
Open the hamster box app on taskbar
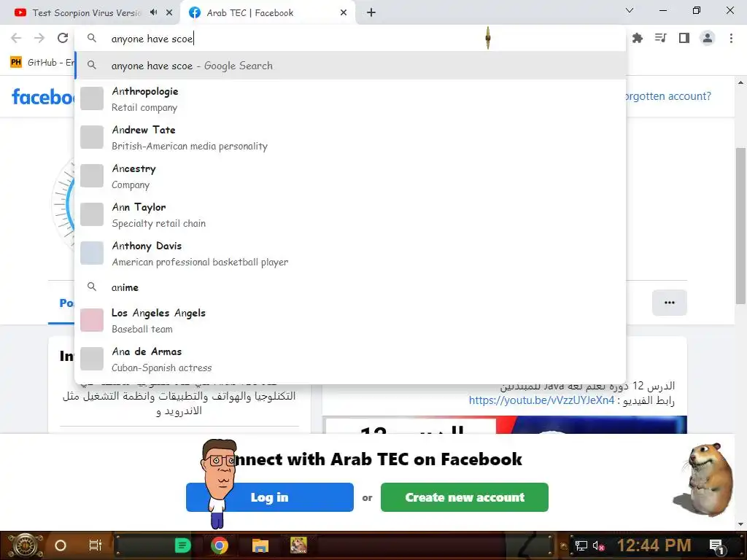(x=298, y=545)
